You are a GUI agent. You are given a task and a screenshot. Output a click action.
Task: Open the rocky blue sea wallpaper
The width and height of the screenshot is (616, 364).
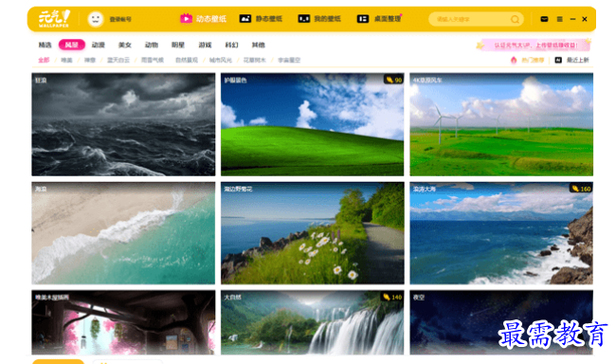pyautogui.click(x=501, y=233)
